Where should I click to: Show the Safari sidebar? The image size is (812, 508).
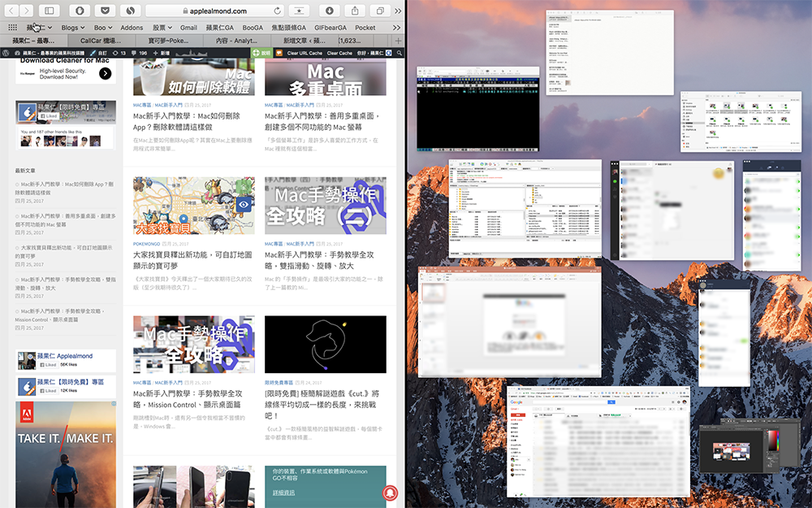point(50,11)
